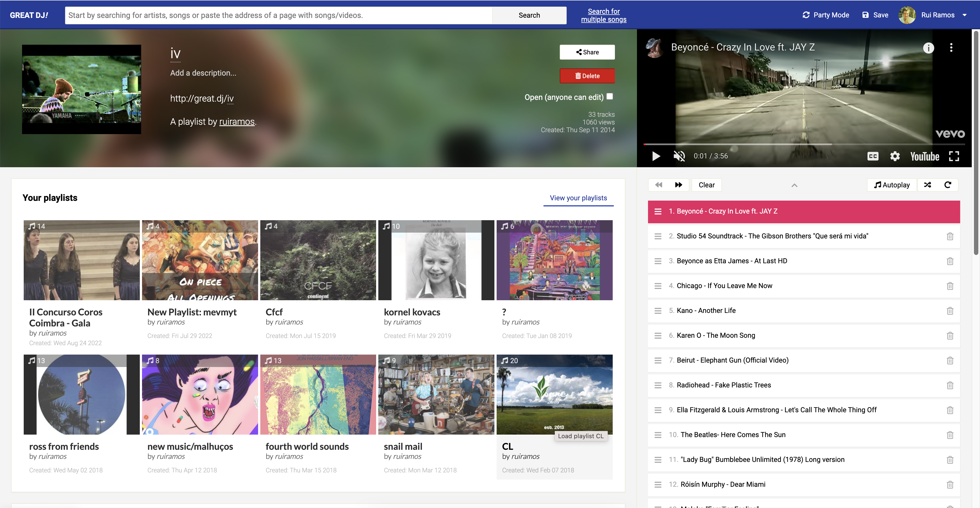Open snail mail playlist thumbnail

(436, 395)
